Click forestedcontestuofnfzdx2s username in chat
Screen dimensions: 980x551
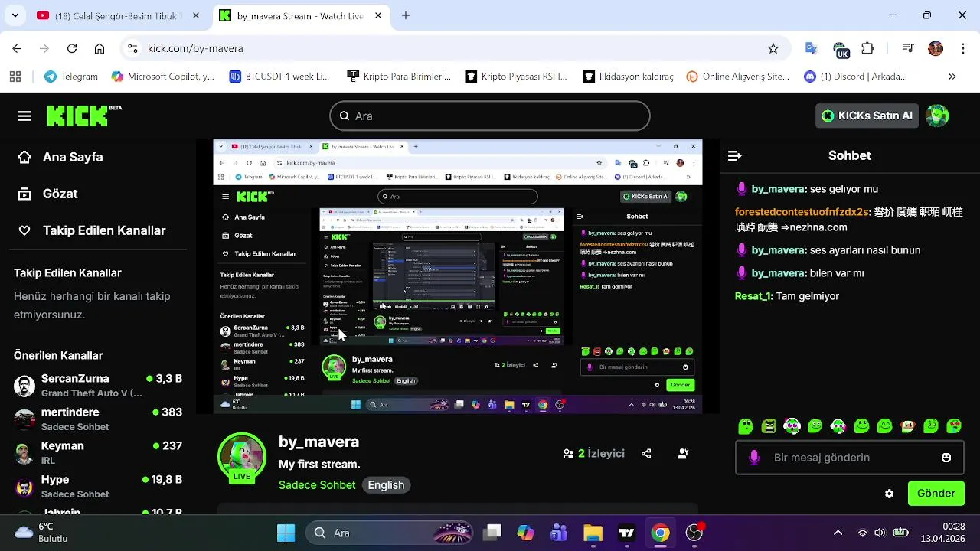click(x=802, y=212)
